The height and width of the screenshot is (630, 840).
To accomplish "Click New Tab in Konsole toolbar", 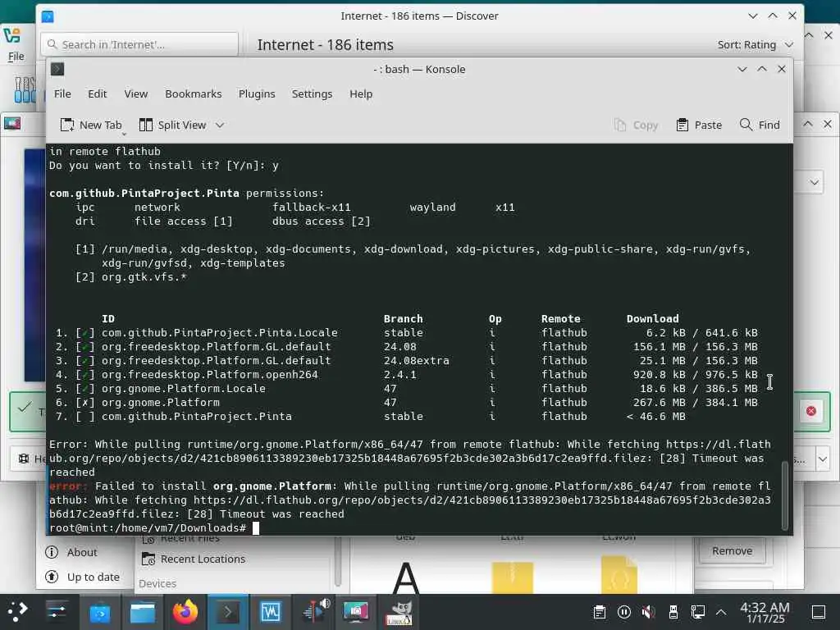I will point(91,125).
